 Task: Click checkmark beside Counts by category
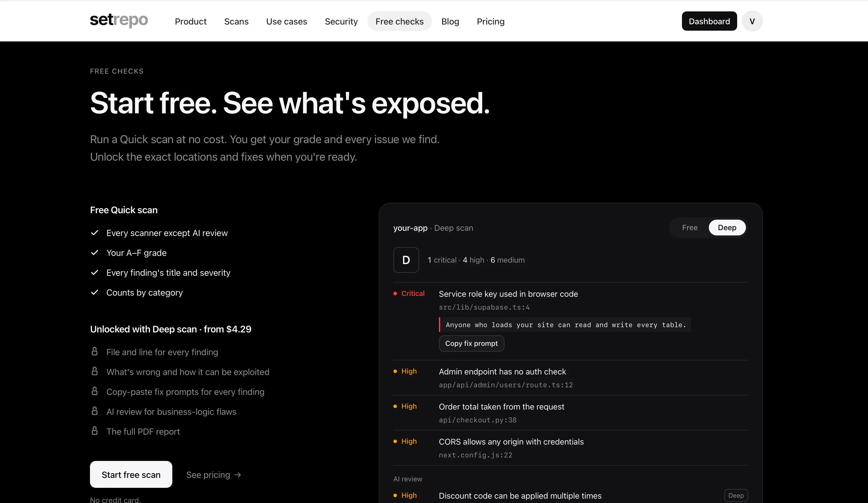coord(95,292)
